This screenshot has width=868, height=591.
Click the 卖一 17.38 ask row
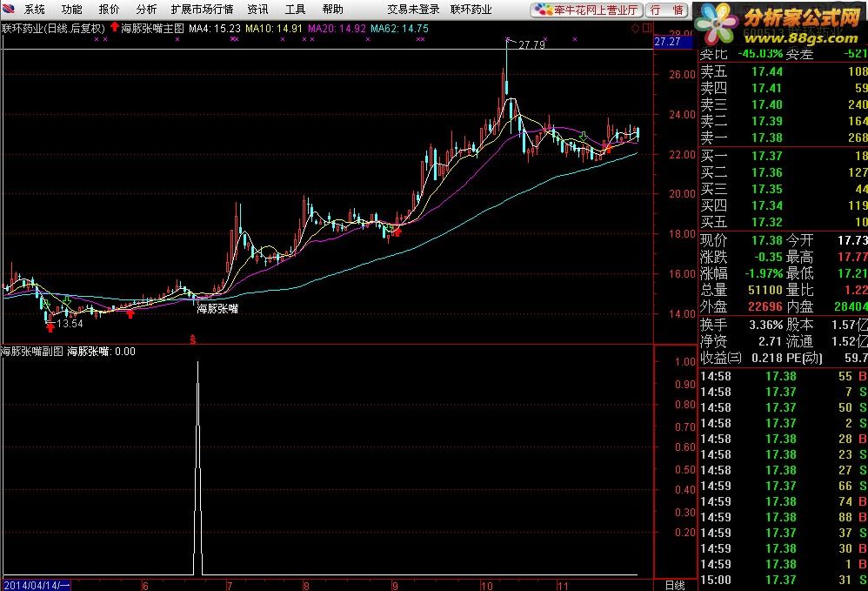pos(784,138)
